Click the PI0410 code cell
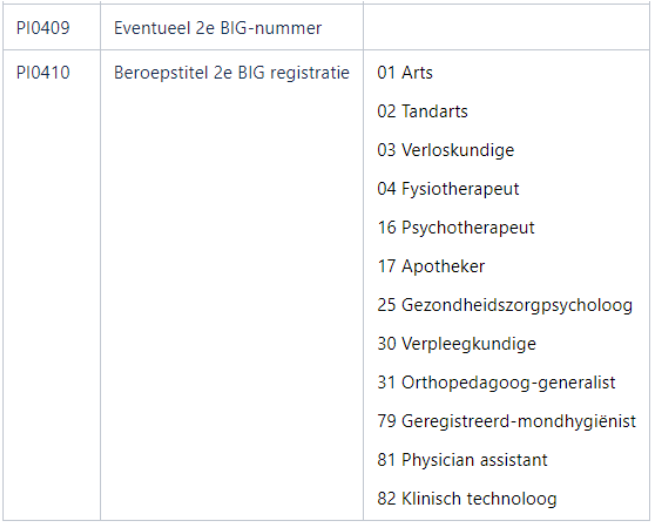 43,72
